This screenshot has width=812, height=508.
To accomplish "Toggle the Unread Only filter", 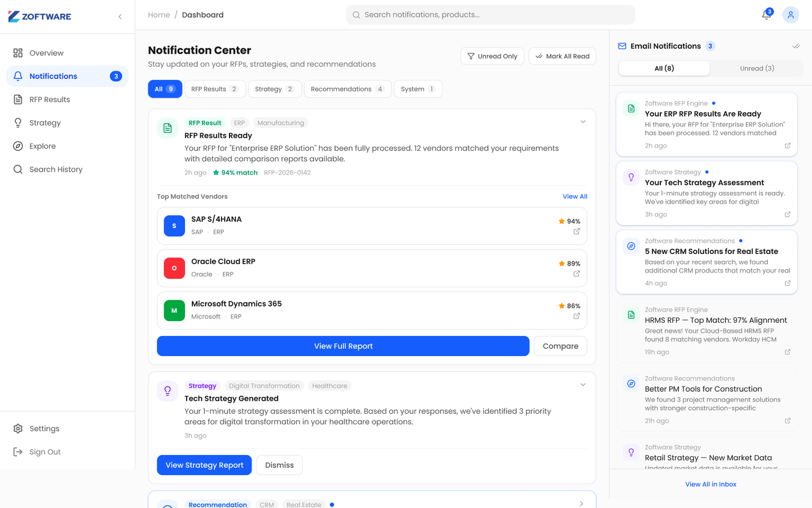I will pos(492,56).
